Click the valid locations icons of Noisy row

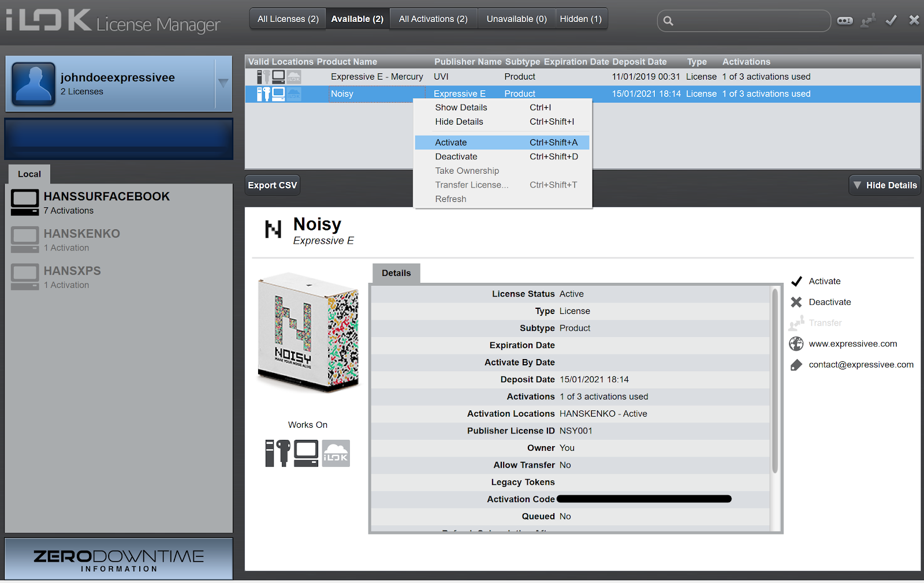pyautogui.click(x=279, y=94)
